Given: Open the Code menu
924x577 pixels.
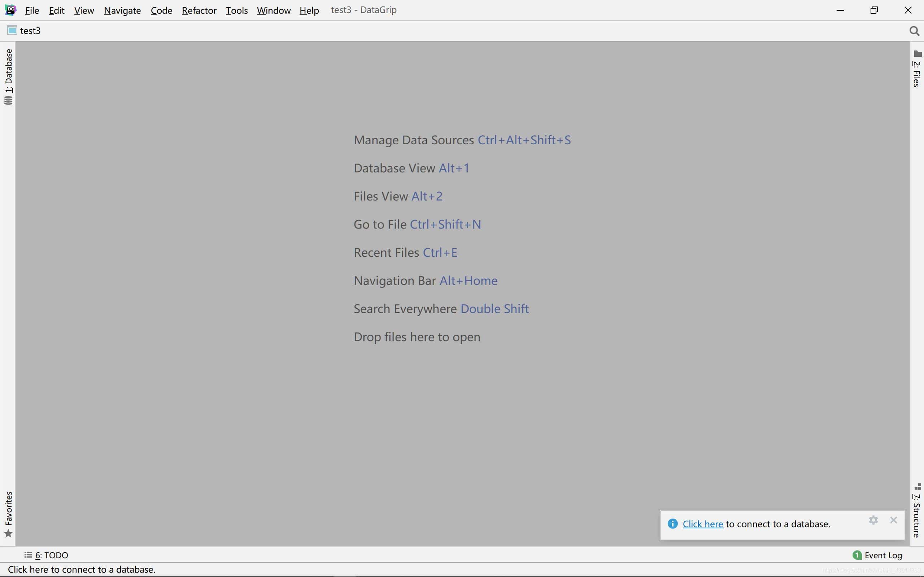Looking at the screenshot, I should click(161, 10).
